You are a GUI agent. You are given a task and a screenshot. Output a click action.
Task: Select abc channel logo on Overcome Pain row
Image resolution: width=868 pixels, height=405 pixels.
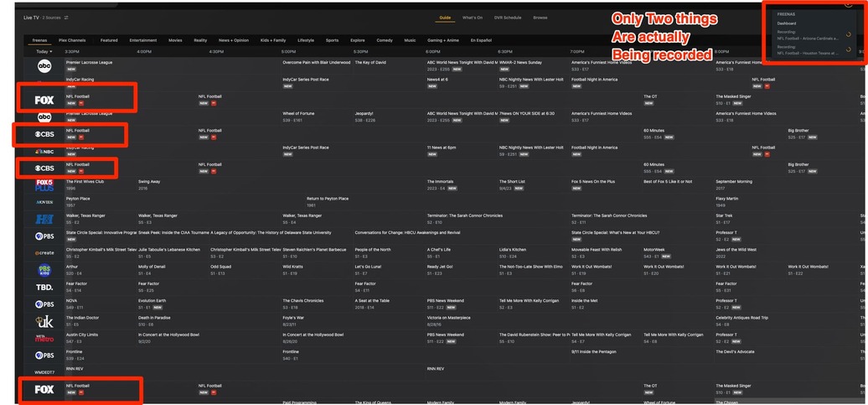(x=44, y=66)
